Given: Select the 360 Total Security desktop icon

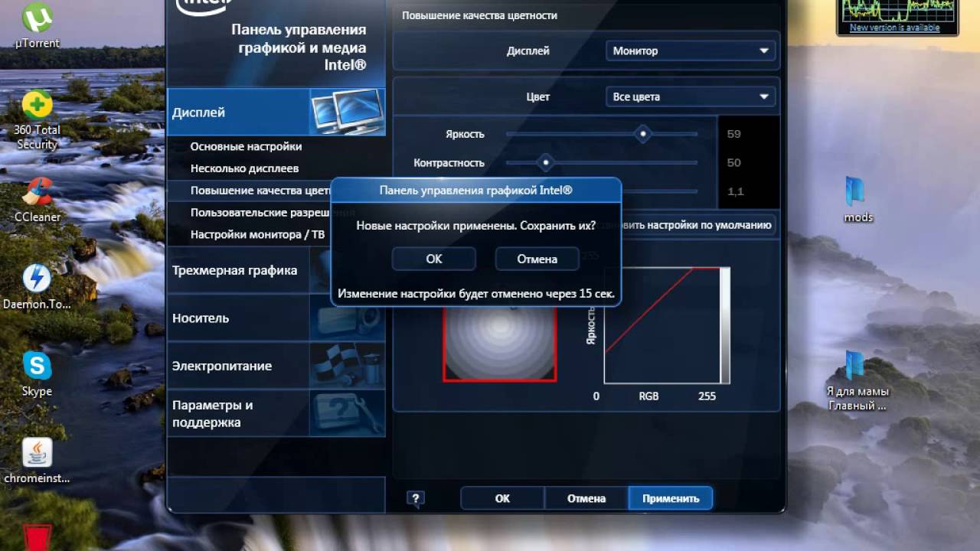Looking at the screenshot, I should (x=37, y=120).
